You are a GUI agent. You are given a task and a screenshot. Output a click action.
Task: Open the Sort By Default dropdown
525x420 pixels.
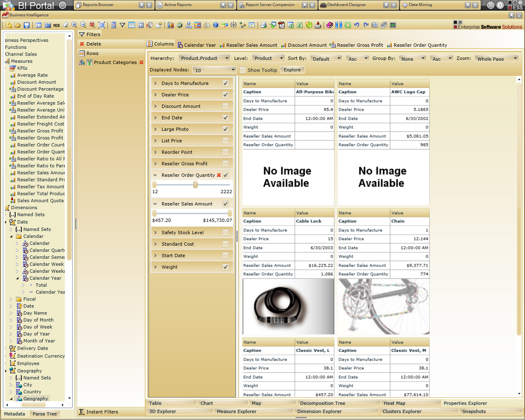pyautogui.click(x=326, y=59)
